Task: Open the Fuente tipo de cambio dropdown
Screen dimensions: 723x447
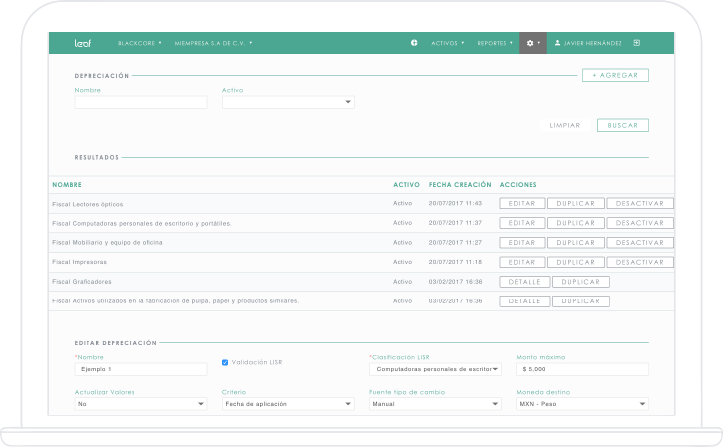Action: [x=435, y=405]
